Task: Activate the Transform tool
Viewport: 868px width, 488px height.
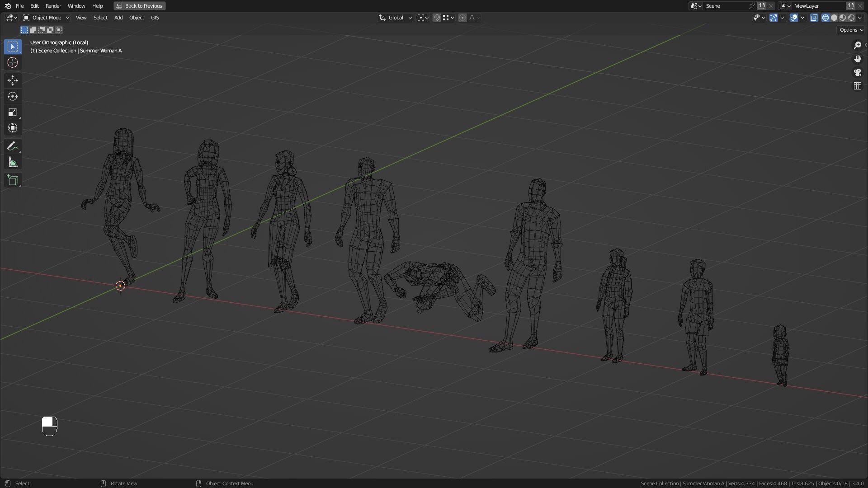Action: coord(13,128)
